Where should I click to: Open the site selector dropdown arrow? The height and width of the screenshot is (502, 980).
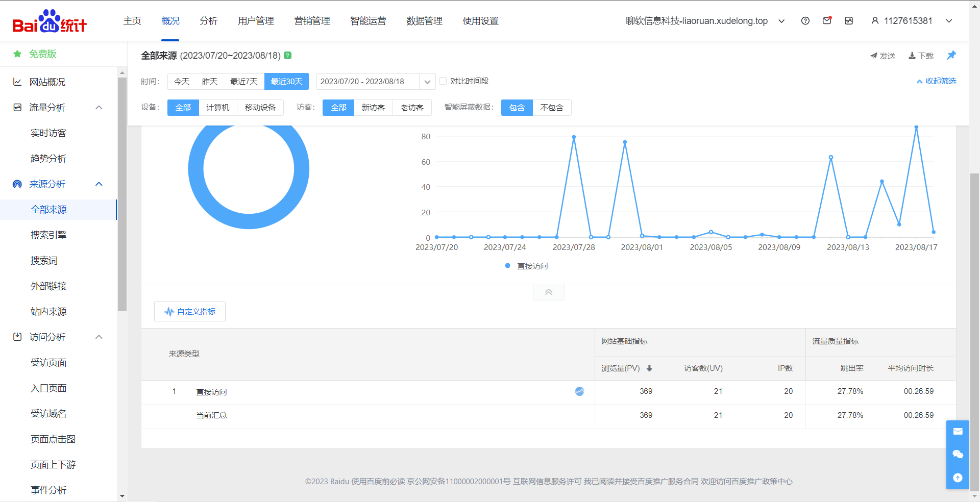coord(781,21)
